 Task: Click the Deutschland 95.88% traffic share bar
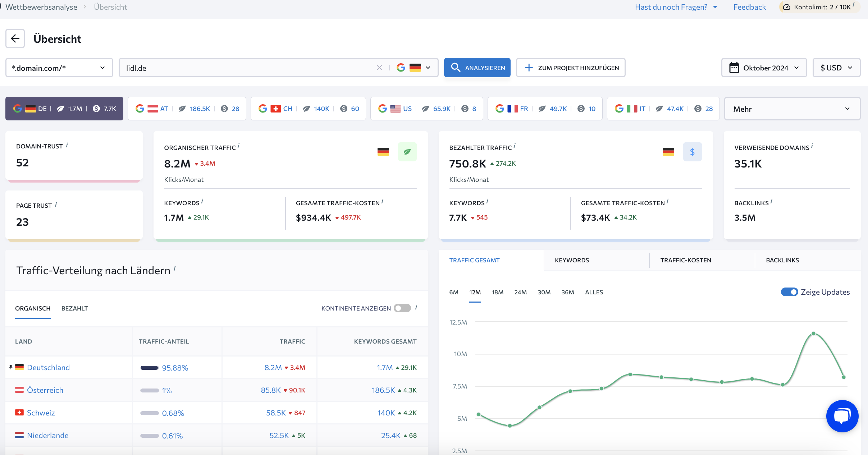(x=149, y=367)
